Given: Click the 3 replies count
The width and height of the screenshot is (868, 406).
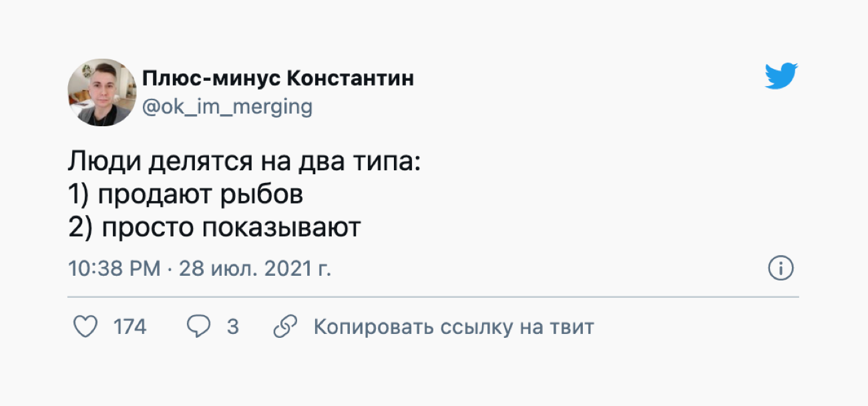Looking at the screenshot, I should tap(232, 327).
